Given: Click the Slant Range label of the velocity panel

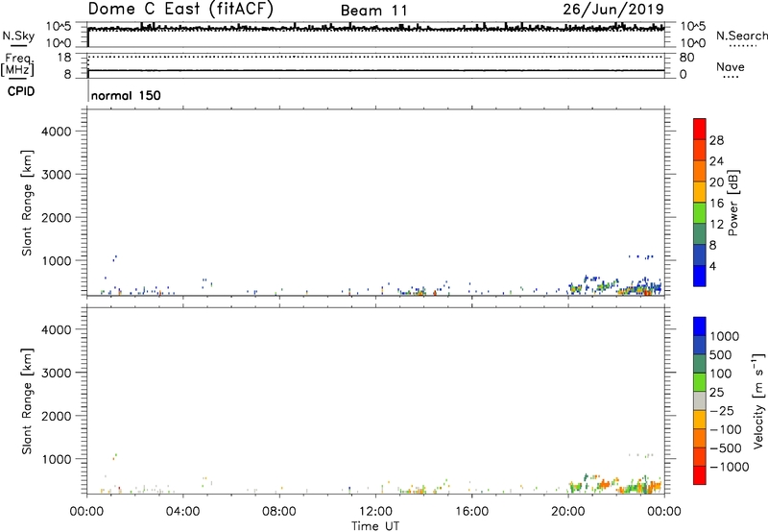Looking at the screenshot, I should coord(27,401).
